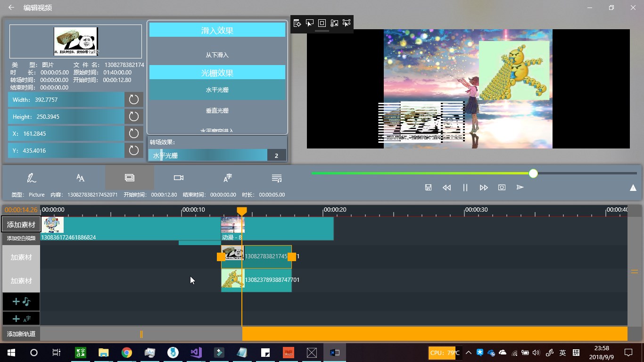
Task: Pause the video playback
Action: coord(465,187)
